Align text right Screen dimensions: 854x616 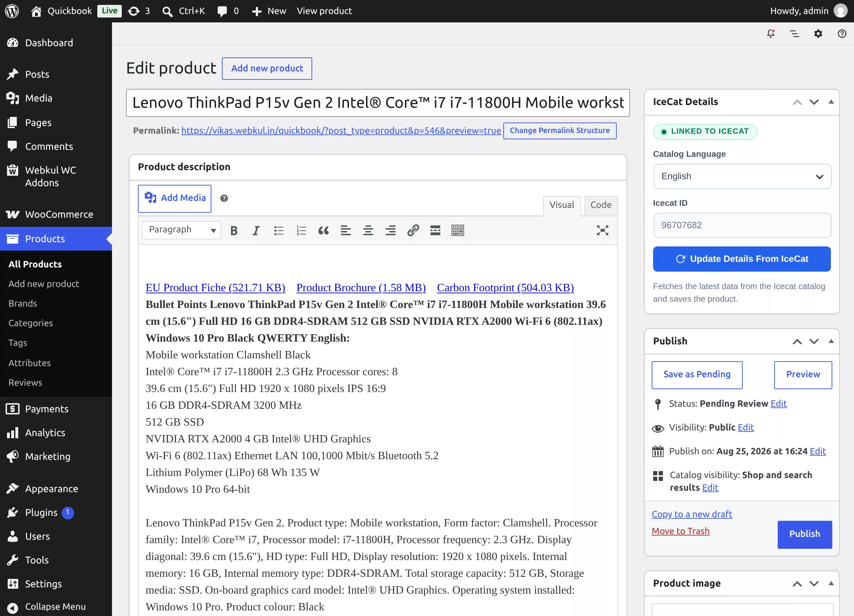pos(391,230)
